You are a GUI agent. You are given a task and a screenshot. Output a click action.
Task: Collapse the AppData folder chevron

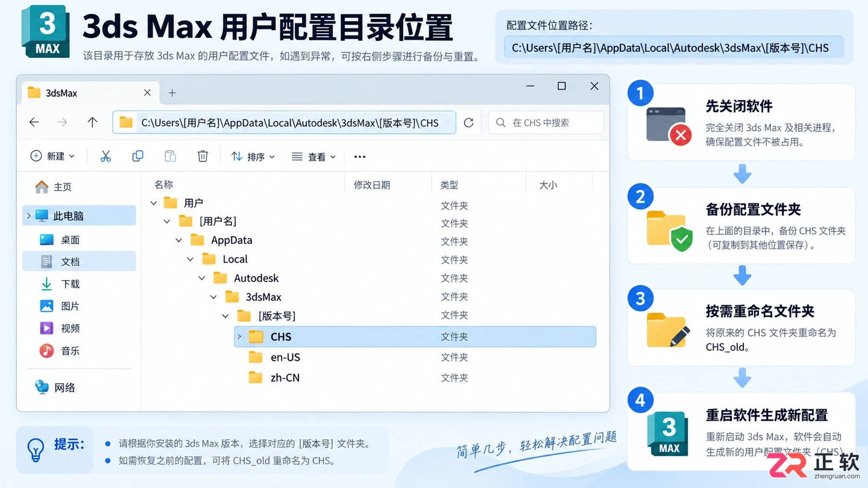pos(178,240)
